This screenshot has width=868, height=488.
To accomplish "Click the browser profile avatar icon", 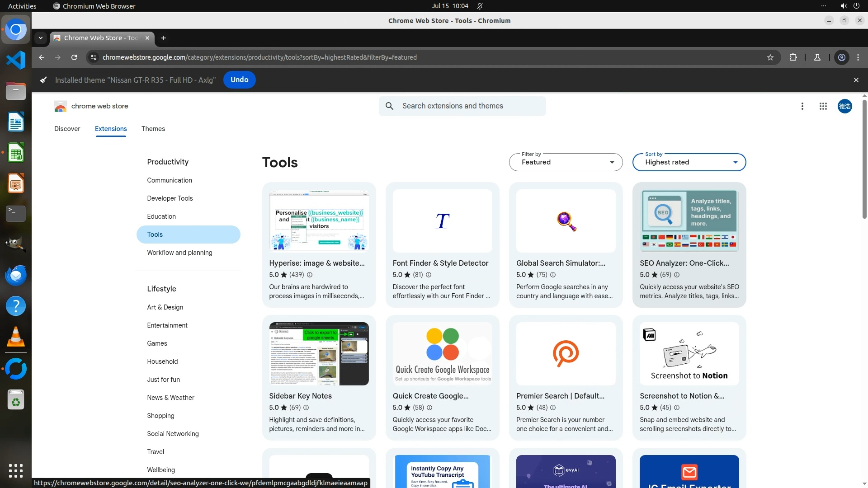I will 842,57.
